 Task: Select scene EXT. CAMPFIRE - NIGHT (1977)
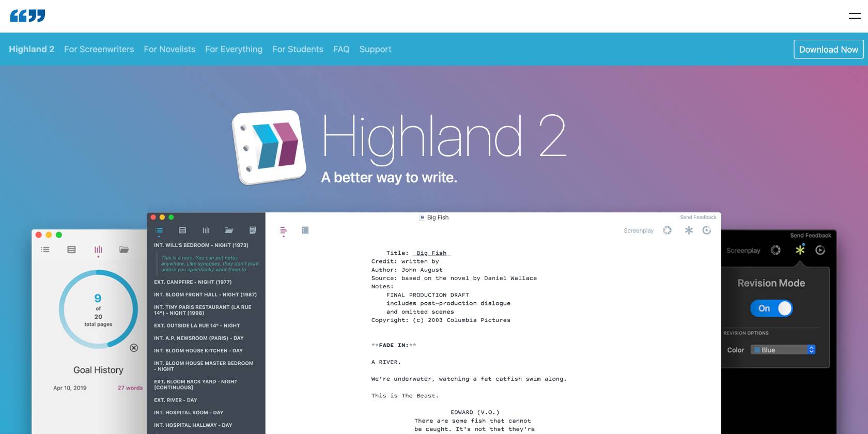[x=193, y=282]
